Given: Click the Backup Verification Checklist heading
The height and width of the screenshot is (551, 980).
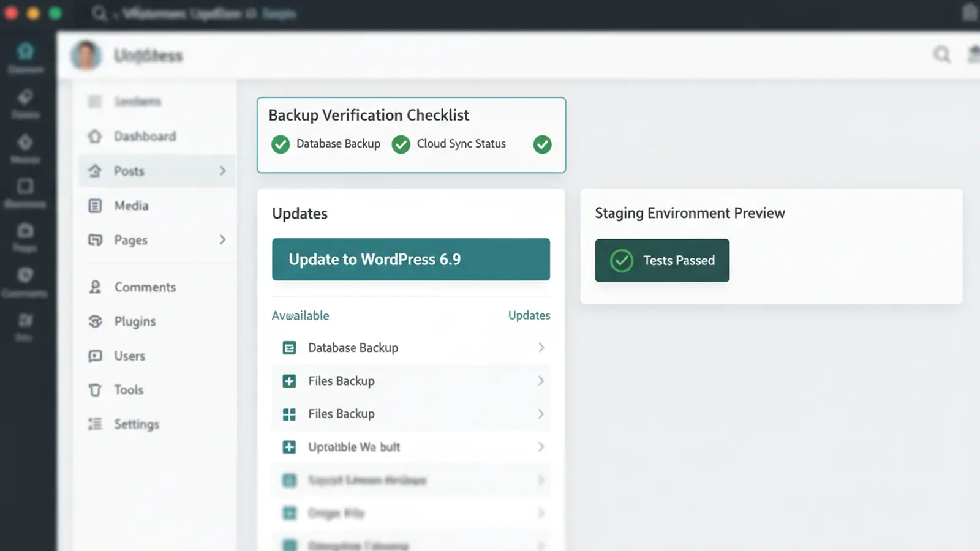Looking at the screenshot, I should [x=369, y=115].
